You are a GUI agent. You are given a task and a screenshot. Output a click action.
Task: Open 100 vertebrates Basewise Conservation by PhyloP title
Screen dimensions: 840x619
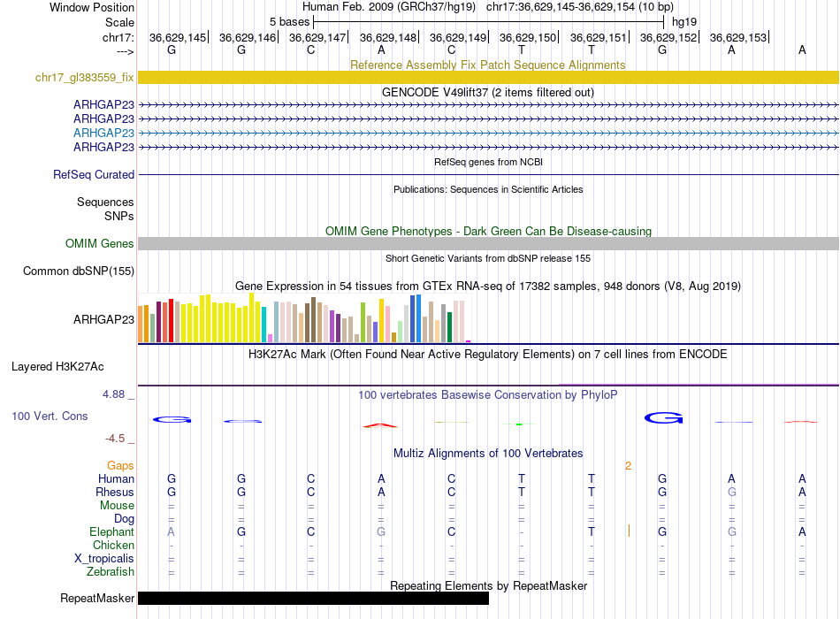[488, 395]
